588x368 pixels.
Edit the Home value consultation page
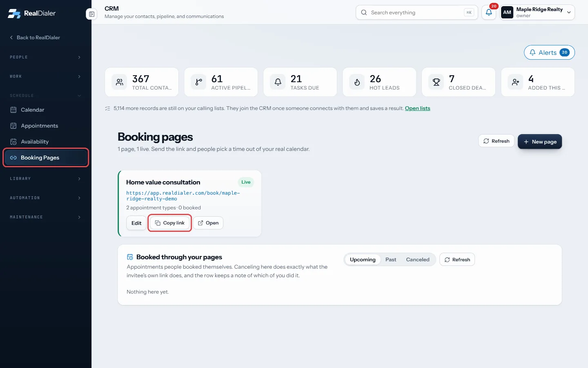pos(136,223)
